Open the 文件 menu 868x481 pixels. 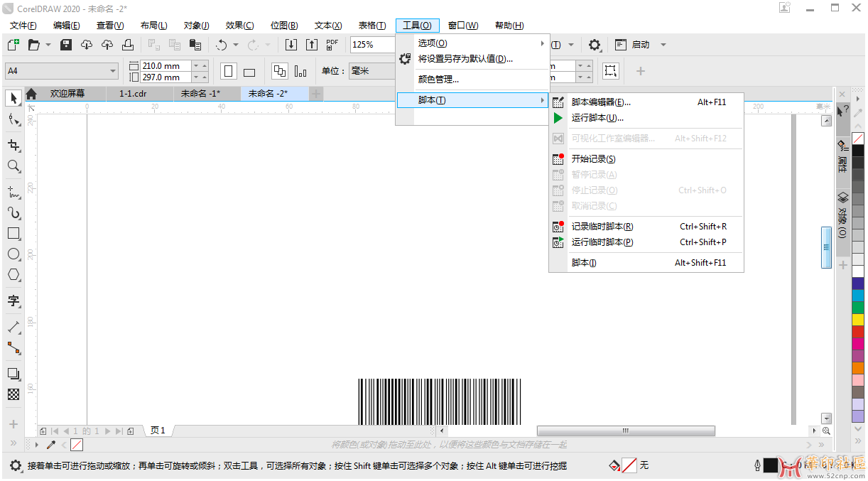[x=23, y=26]
